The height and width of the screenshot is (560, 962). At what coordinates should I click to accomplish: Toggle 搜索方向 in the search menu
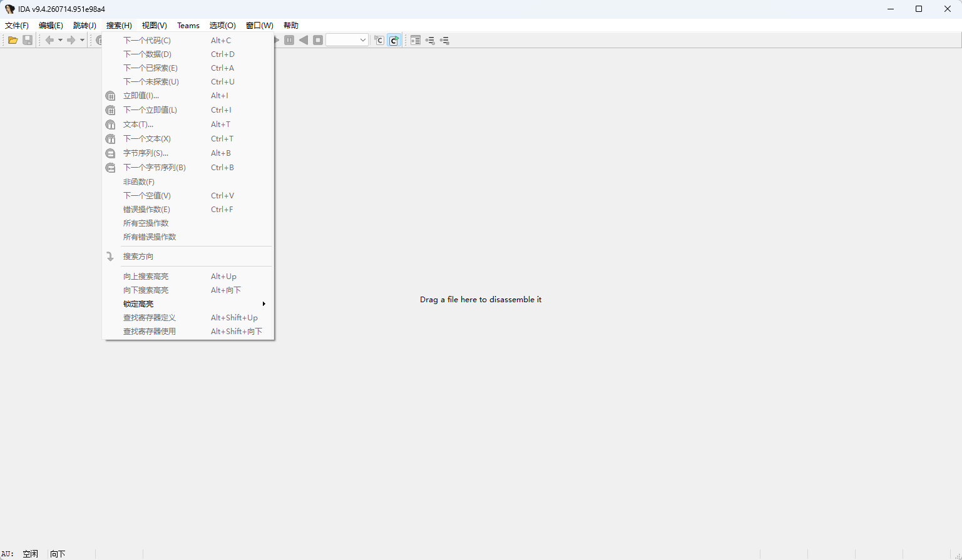click(x=188, y=257)
